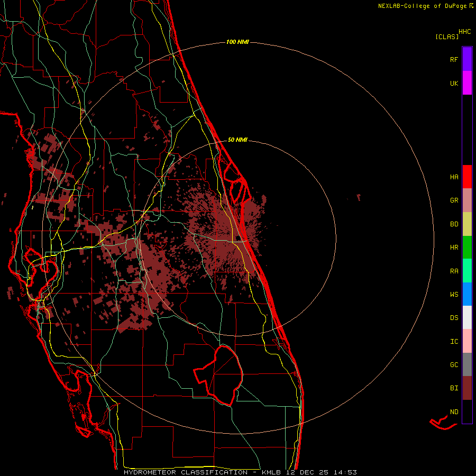
Task: Click the RA legend label
Action: [454, 271]
